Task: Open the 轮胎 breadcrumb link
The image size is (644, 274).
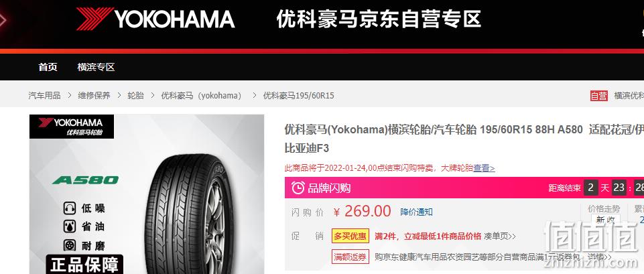Action: [x=135, y=96]
